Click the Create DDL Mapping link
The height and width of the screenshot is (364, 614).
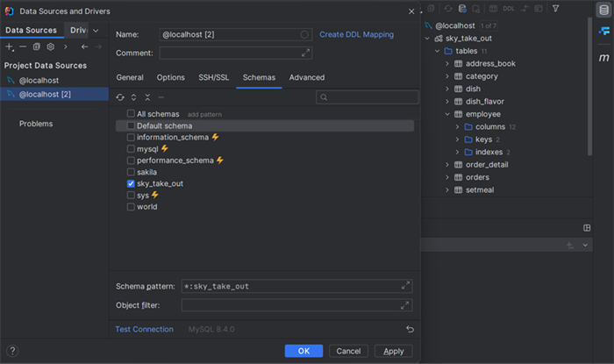click(356, 34)
